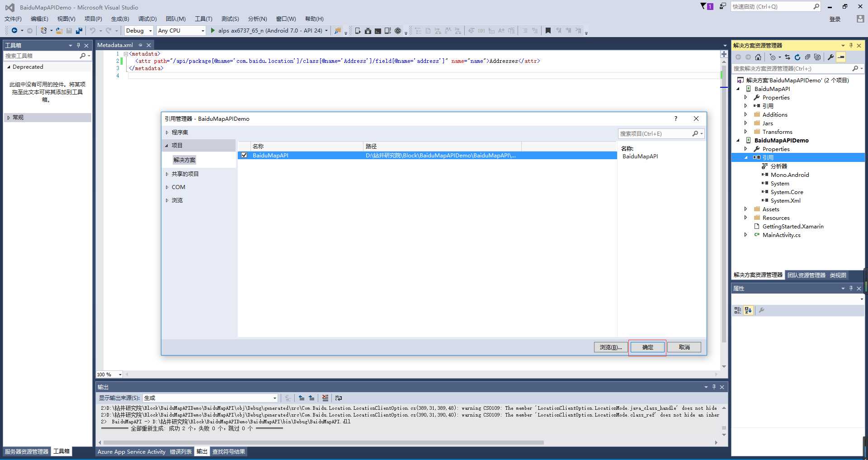Open the 调试(D) debug menu
Image resolution: width=868 pixels, height=460 pixels.
[x=147, y=19]
